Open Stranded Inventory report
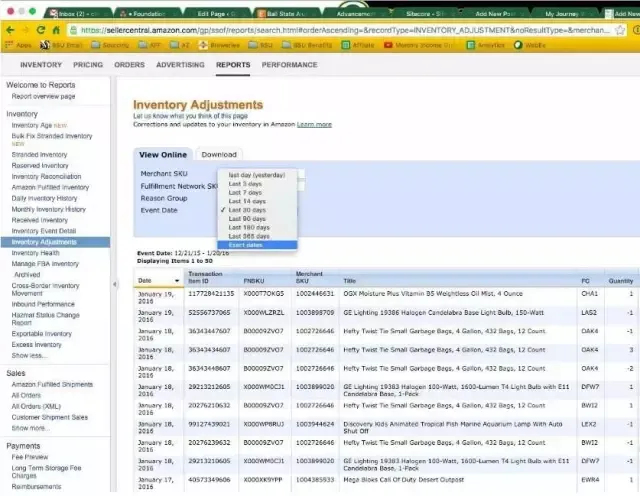This screenshot has width=640, height=496. point(39,155)
